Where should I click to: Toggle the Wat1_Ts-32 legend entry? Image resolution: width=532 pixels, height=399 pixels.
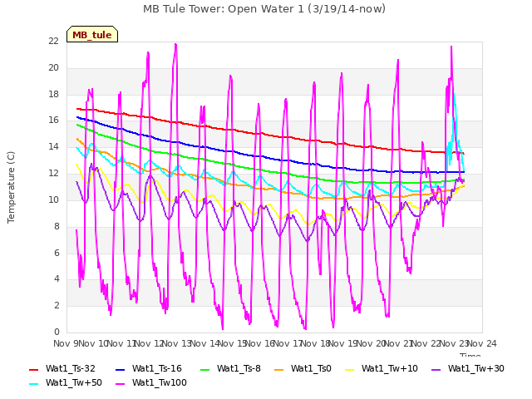tap(62, 368)
